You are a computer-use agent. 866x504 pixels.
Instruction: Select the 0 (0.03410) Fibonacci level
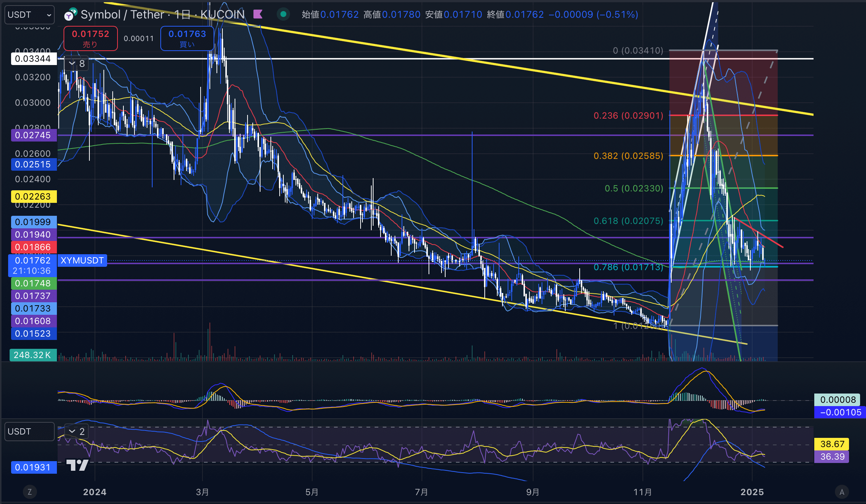[638, 51]
